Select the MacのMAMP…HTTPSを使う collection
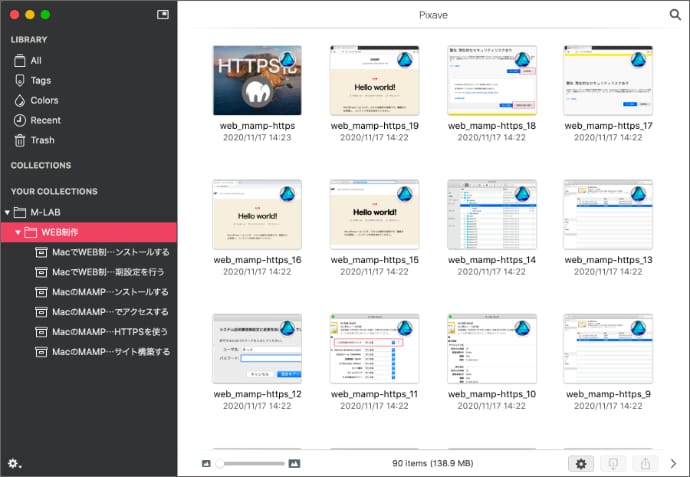Screen dimensions: 690x477 109,332
